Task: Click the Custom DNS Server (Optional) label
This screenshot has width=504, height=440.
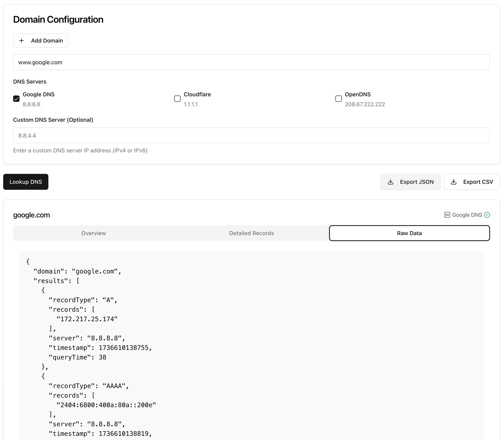Action: pos(53,120)
